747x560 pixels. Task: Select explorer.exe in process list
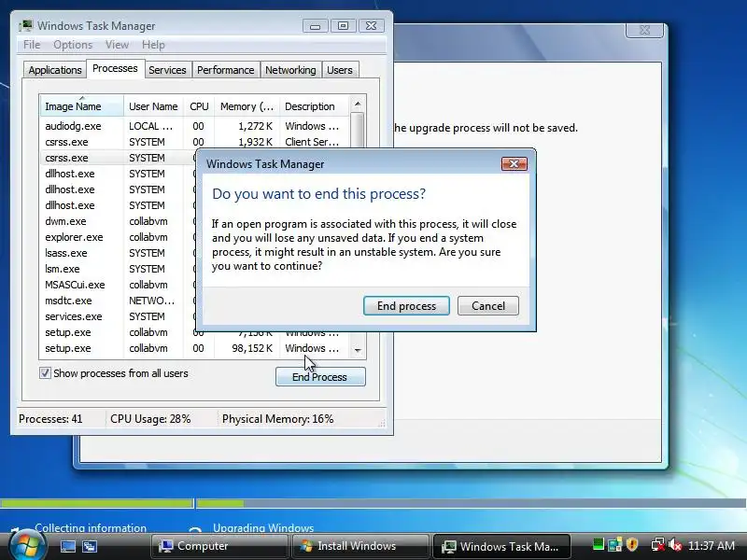(x=119, y=237)
